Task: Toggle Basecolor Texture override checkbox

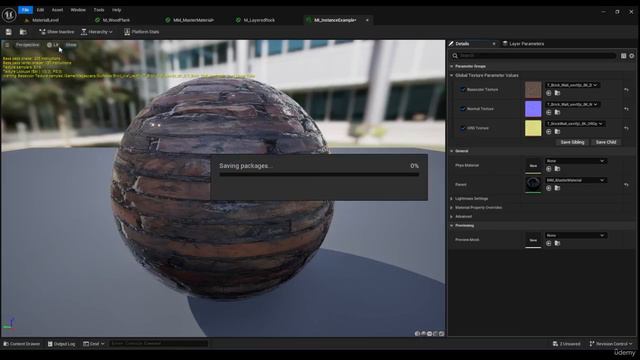Action: click(462, 89)
